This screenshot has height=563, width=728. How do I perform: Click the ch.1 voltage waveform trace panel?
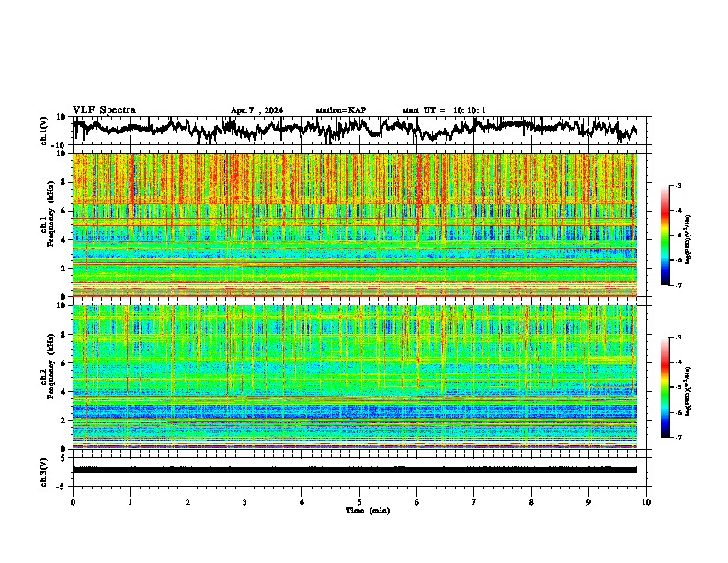358,131
